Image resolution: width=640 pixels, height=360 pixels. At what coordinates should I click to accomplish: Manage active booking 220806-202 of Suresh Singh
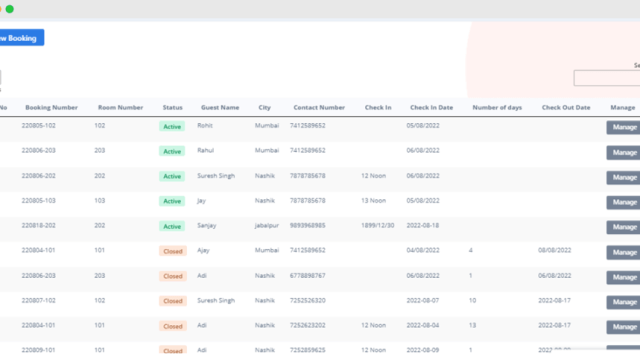(623, 178)
